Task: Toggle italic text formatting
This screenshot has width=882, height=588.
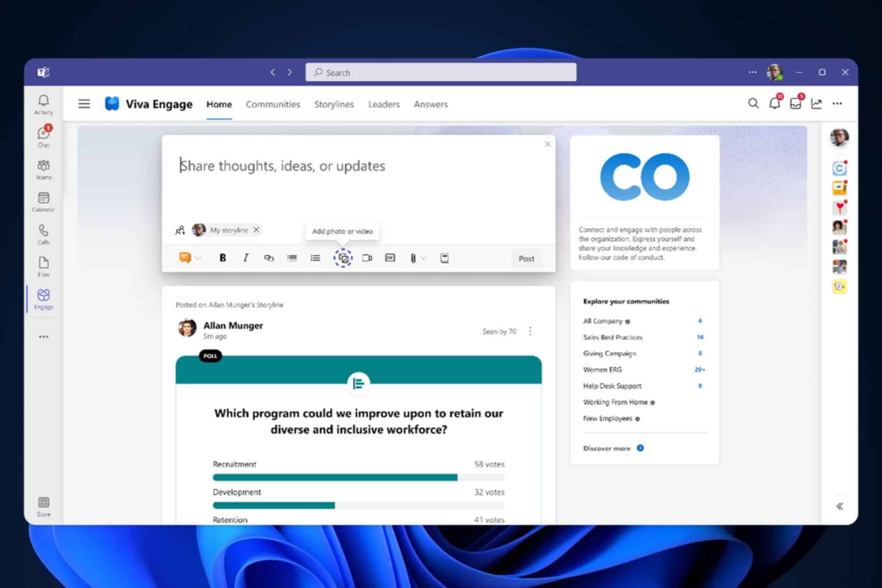Action: (x=246, y=258)
